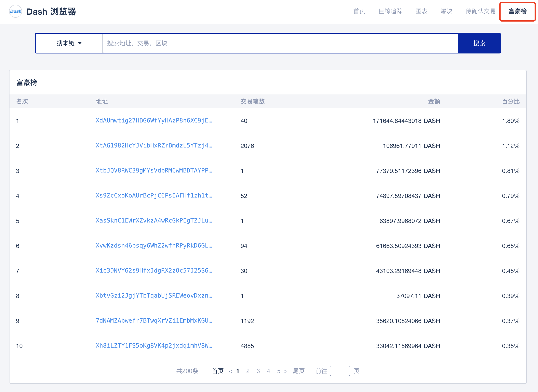Click the 交易笔数 column header
Screen dimensions: 538x392
(x=252, y=101)
